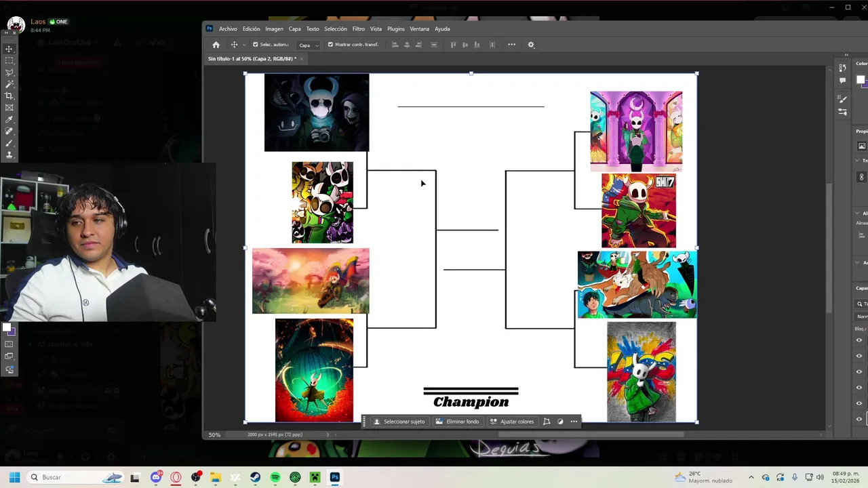Select the Sin título-1 document tab

[x=252, y=59]
